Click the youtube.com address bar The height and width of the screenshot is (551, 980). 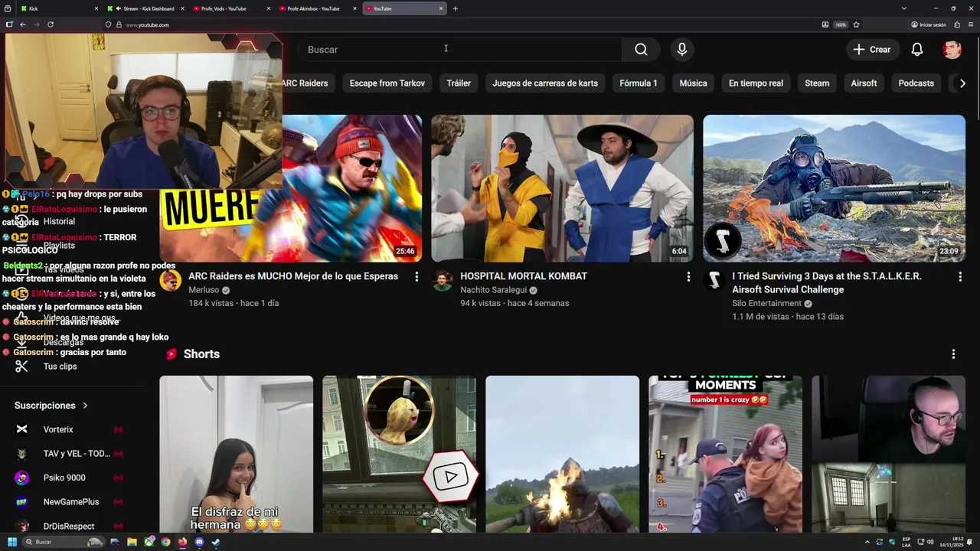coord(459,24)
